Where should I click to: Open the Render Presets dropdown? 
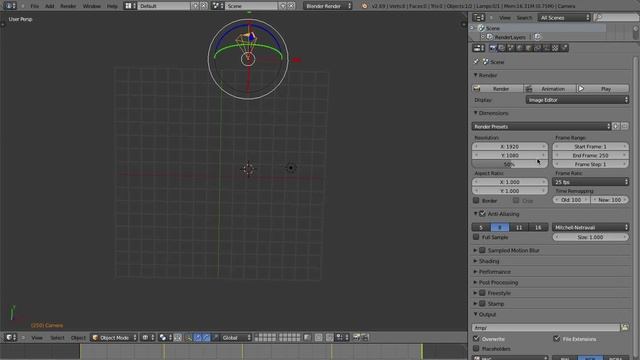click(x=541, y=127)
